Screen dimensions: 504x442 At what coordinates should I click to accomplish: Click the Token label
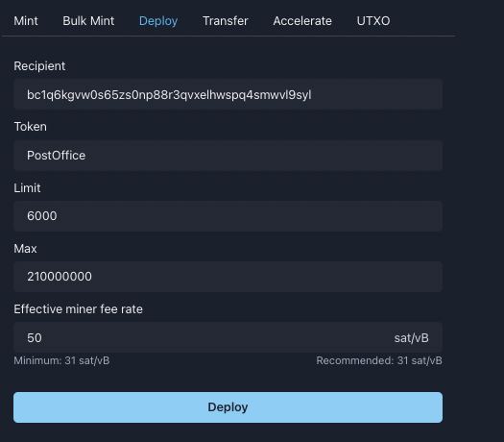pyautogui.click(x=30, y=127)
